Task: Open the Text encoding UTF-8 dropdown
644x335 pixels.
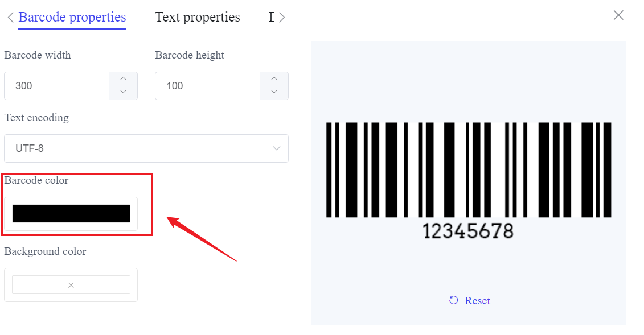Action: (x=142, y=148)
